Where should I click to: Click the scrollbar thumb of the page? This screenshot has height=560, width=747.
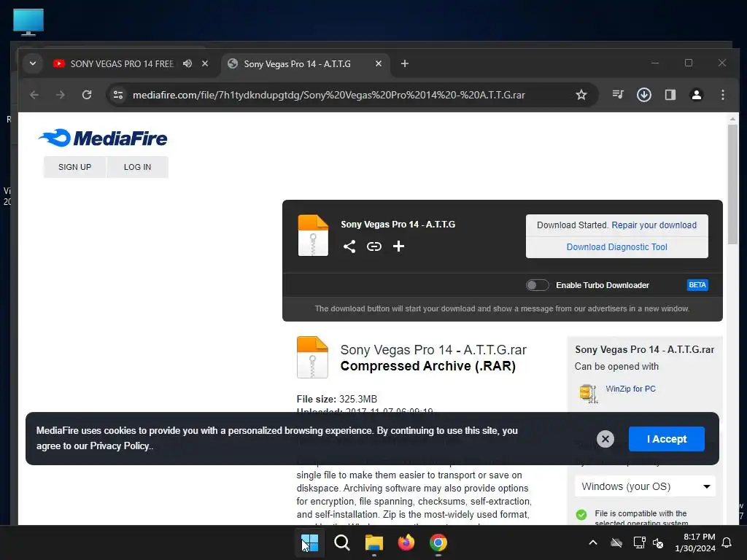click(732, 184)
